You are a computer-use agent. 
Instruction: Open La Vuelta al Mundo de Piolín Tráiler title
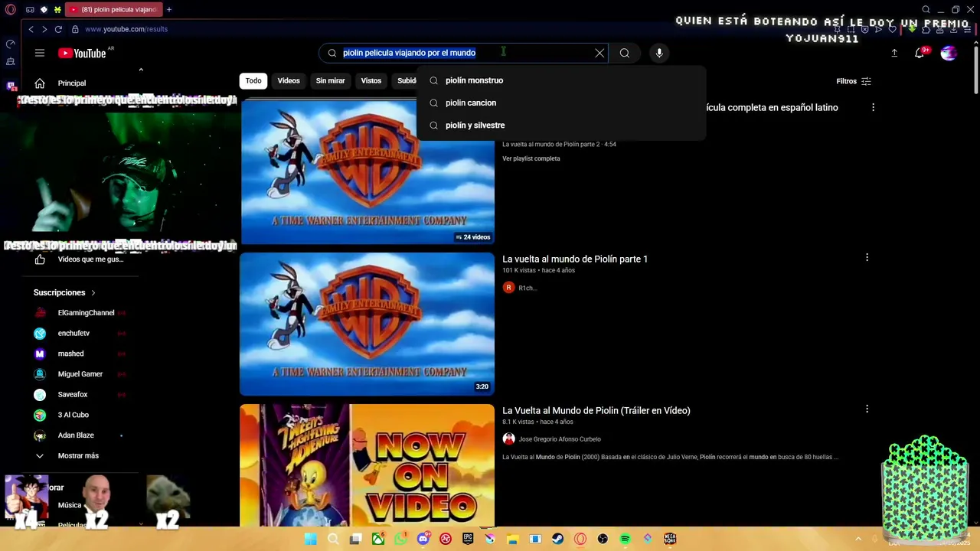596,410
